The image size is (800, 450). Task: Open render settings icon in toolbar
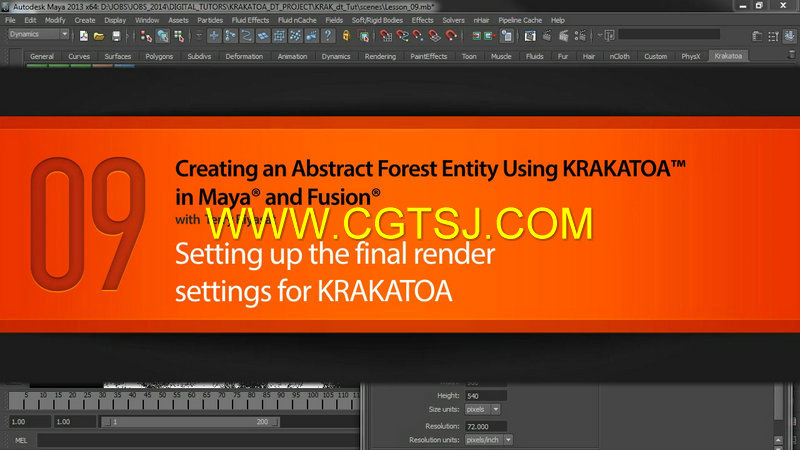[x=580, y=36]
